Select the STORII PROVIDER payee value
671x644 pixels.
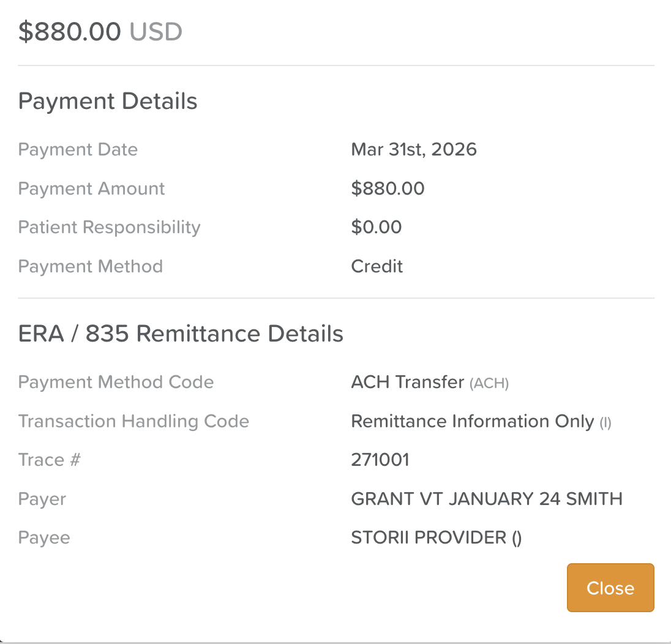click(x=435, y=537)
